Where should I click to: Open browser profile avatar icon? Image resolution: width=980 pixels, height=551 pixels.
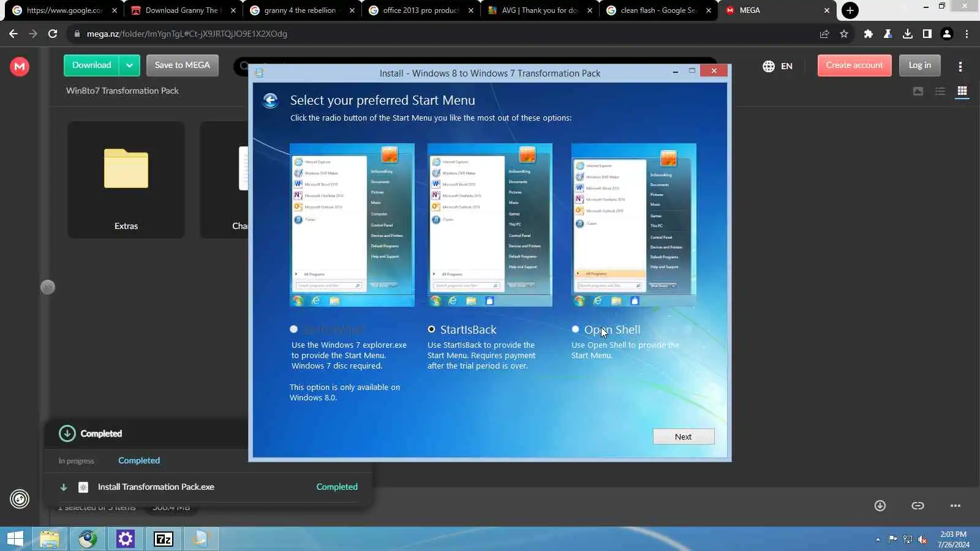(947, 34)
